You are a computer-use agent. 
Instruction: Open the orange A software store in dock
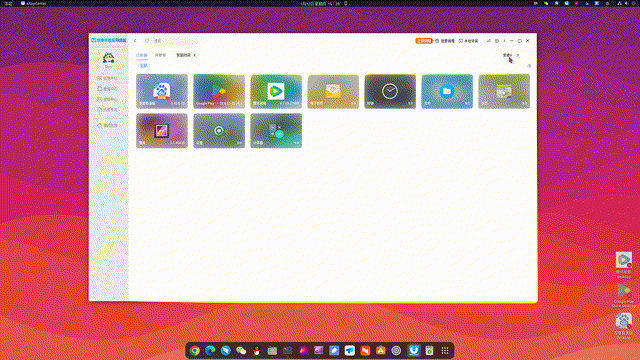380,351
